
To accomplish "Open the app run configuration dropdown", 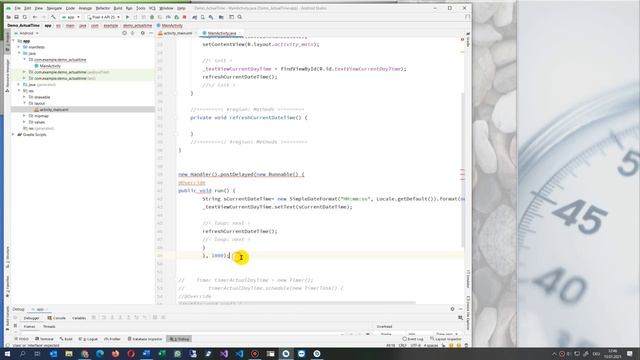I will [x=71, y=17].
